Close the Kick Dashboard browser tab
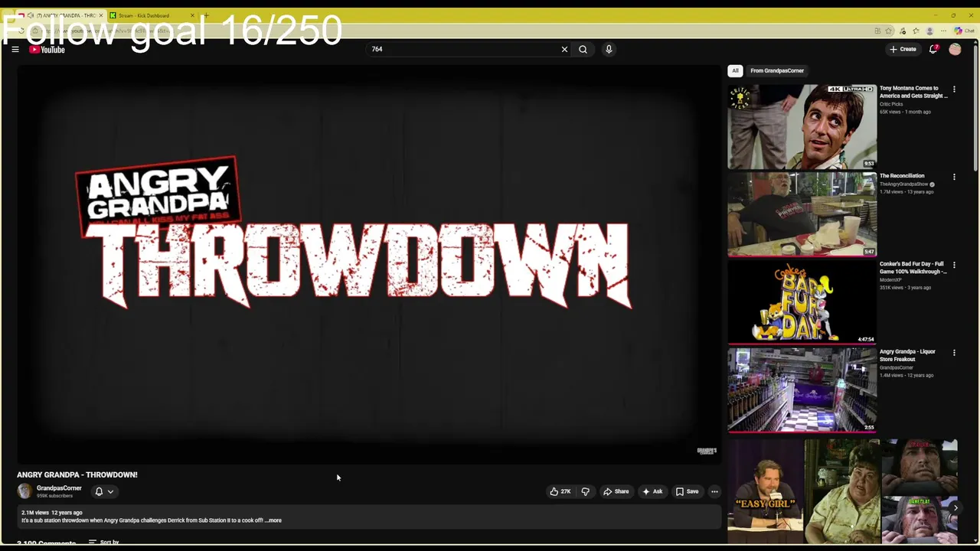 coord(192,15)
